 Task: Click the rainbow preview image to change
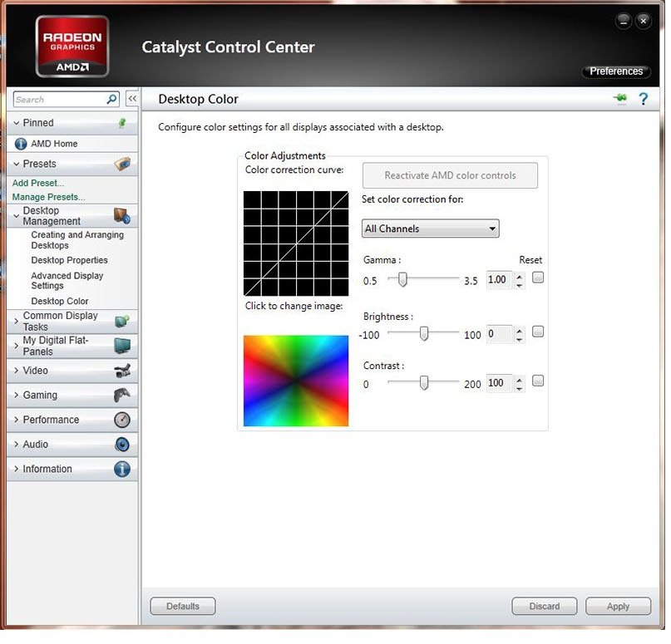click(x=298, y=383)
